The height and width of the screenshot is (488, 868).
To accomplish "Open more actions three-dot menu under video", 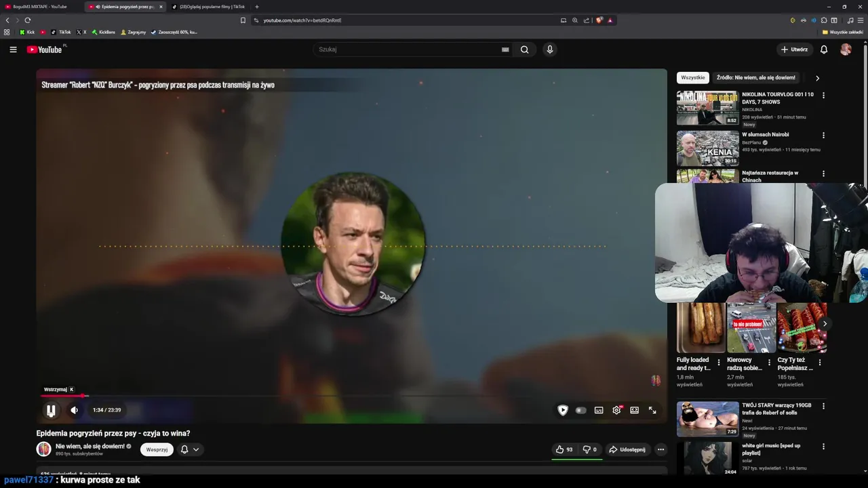I will pyautogui.click(x=660, y=449).
